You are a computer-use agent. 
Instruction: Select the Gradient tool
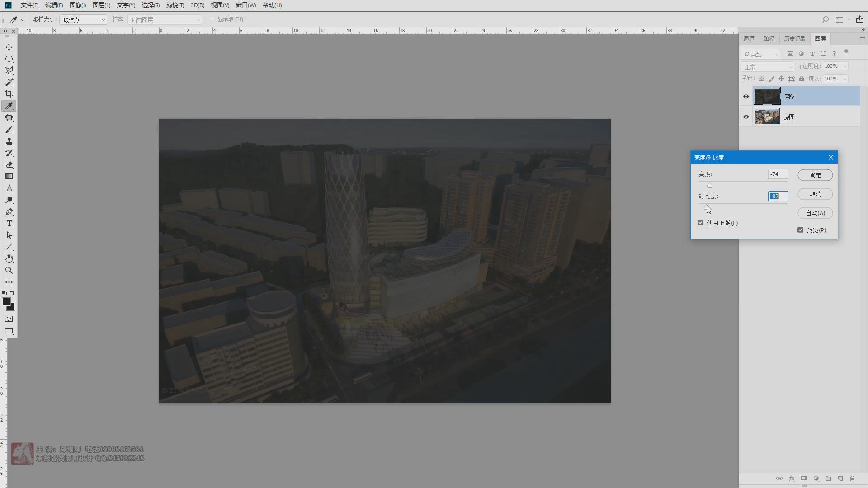coord(9,177)
